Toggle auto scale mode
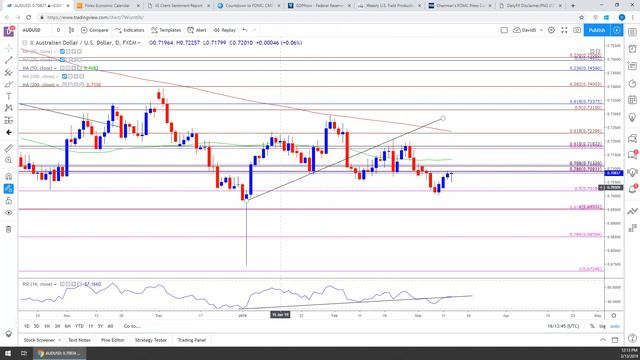The width and height of the screenshot is (640, 360). click(615, 326)
